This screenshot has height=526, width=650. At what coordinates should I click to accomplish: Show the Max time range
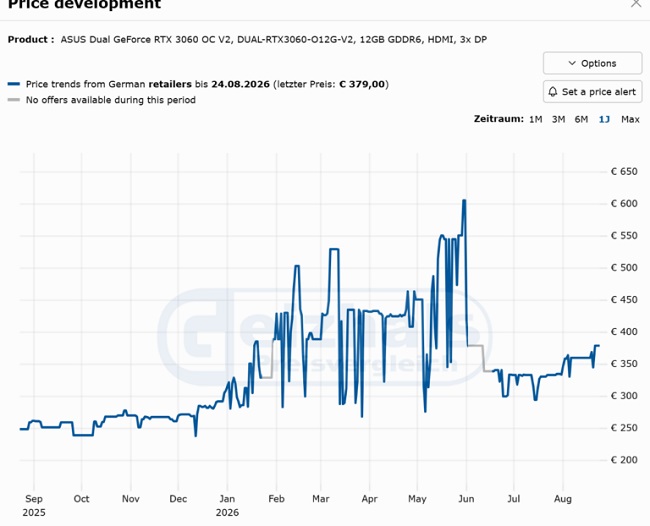[x=630, y=119]
